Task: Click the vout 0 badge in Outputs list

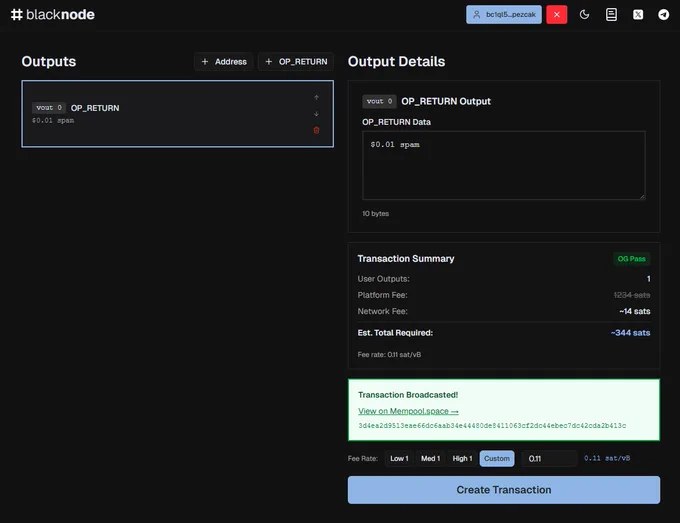Action: [49, 108]
